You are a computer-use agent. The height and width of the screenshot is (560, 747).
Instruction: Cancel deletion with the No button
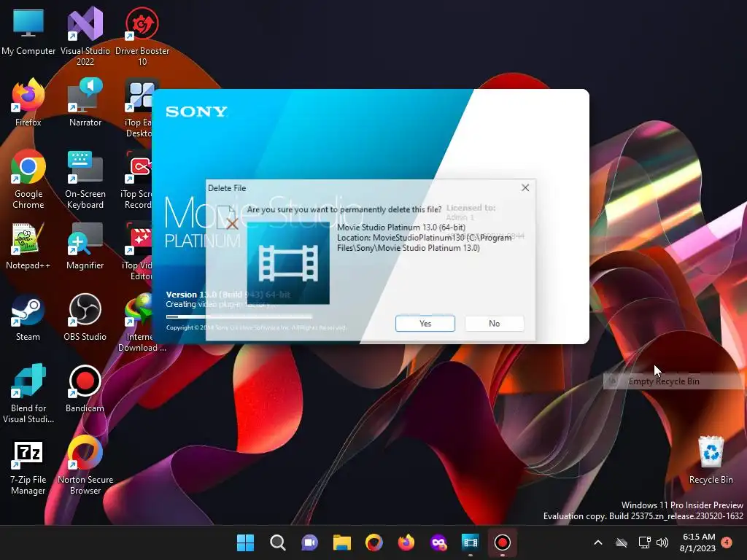tap(494, 323)
